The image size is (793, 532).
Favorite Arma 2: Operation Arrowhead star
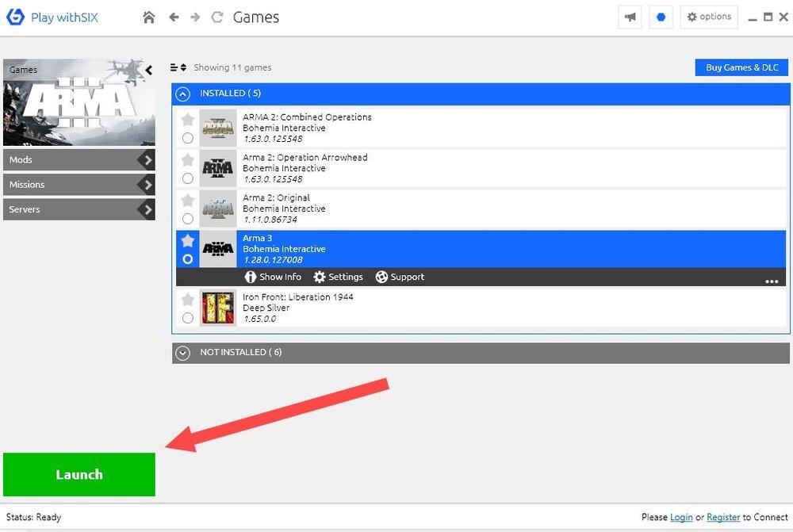coord(188,160)
